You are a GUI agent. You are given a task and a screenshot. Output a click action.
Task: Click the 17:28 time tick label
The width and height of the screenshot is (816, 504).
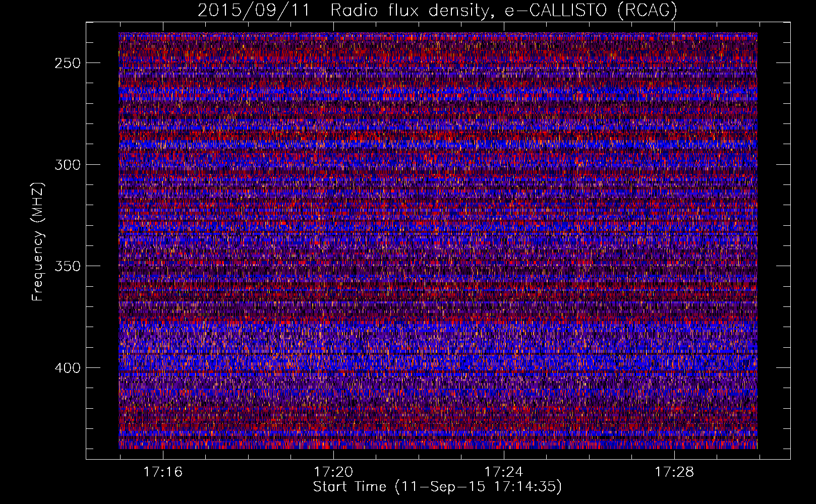[674, 472]
